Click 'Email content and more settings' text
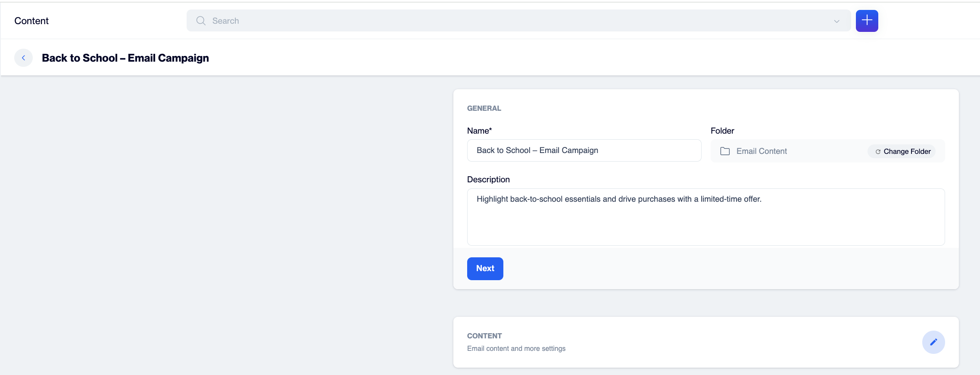Screen dimensions: 980x375 pyautogui.click(x=516, y=348)
